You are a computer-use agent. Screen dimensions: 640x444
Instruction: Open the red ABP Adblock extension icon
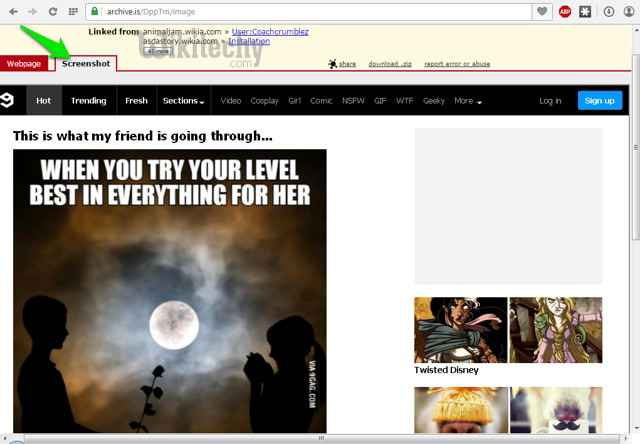coord(564,11)
